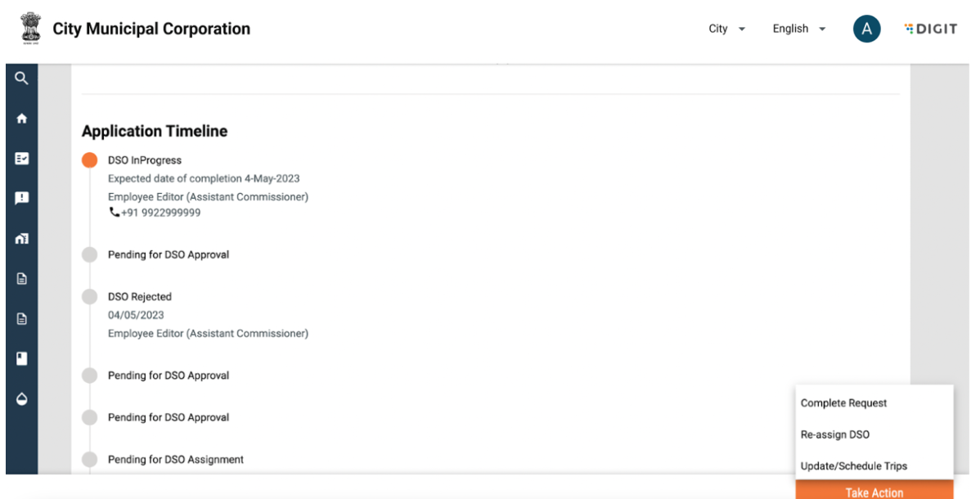This screenshot has height=499, width=980.
Task: Click the government emblem logo
Action: (x=29, y=29)
